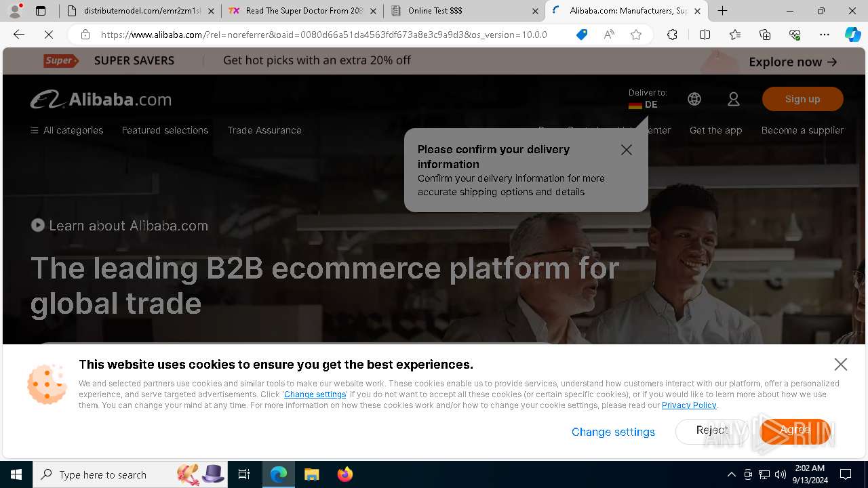Click the Sign up button

pyautogui.click(x=803, y=99)
